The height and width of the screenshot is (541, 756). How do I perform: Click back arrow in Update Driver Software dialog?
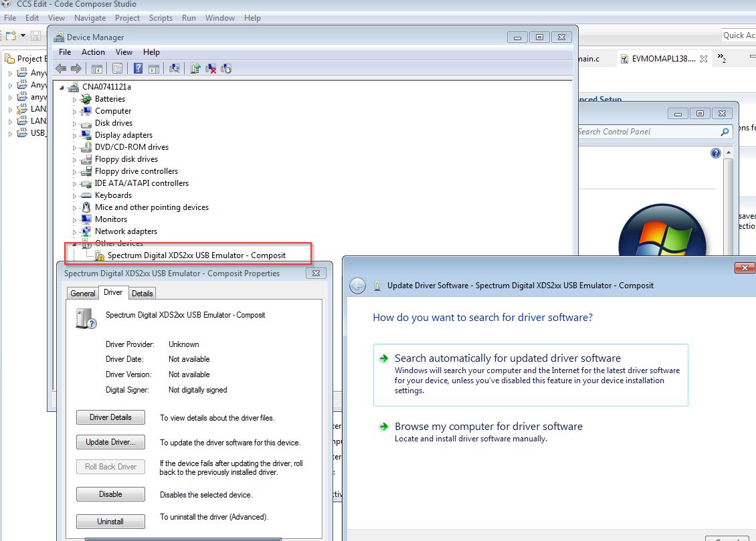(x=358, y=286)
